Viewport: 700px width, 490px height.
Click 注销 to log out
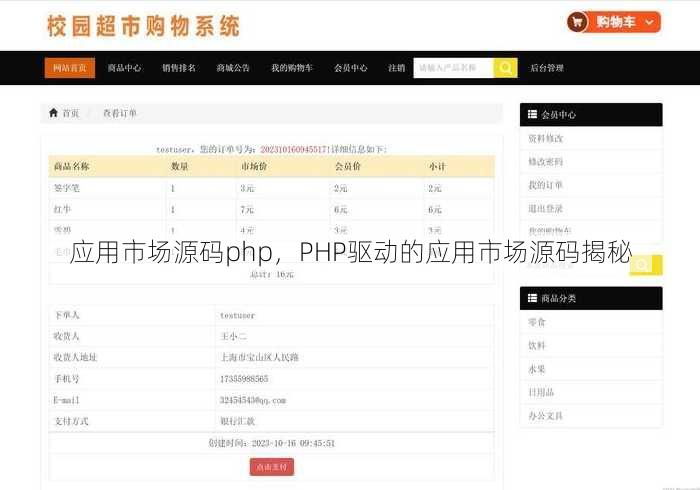pos(396,68)
